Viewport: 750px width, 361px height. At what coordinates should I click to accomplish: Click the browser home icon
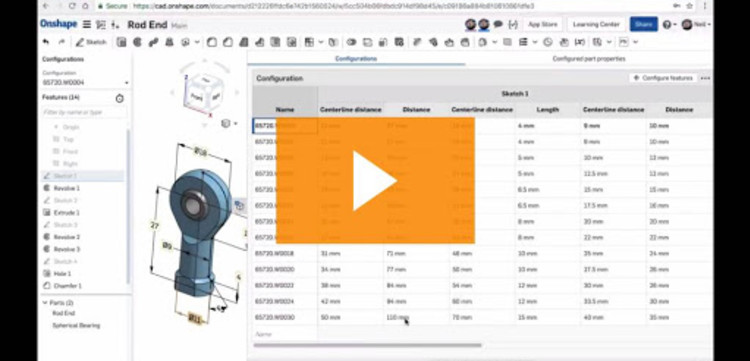click(x=85, y=6)
